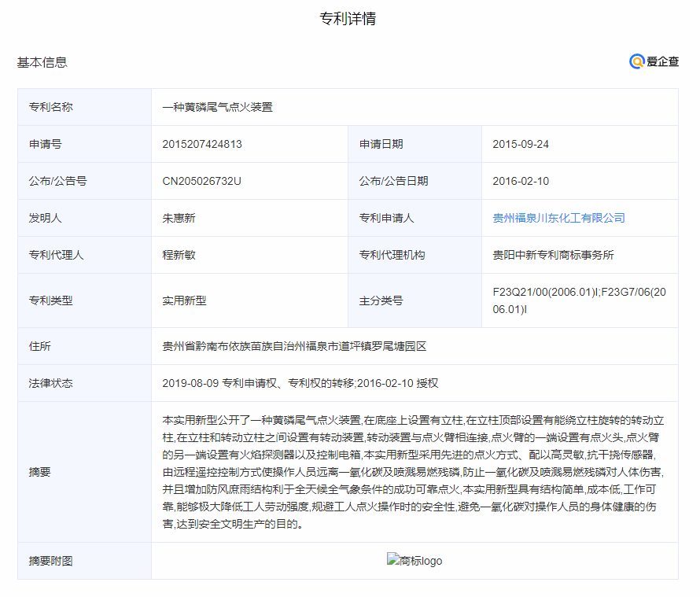Click the patent agent name 程新敏
Screen dimensions: 700x597
click(x=179, y=255)
